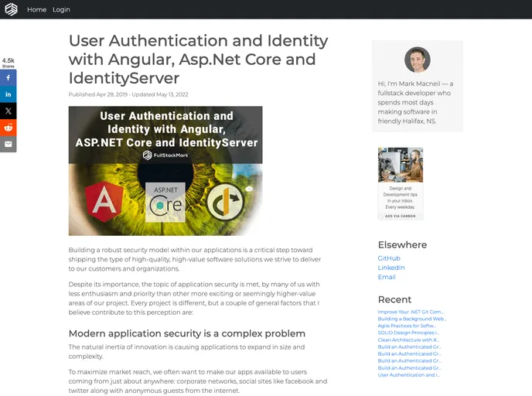Click Mark Macneil's avatar photo
Screen dimensions: 532x396
(x=417, y=60)
